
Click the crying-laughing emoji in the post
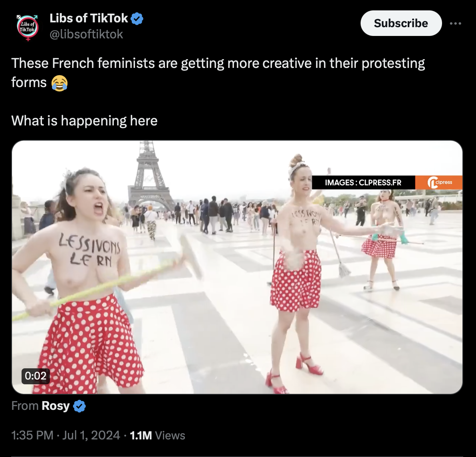59,83
